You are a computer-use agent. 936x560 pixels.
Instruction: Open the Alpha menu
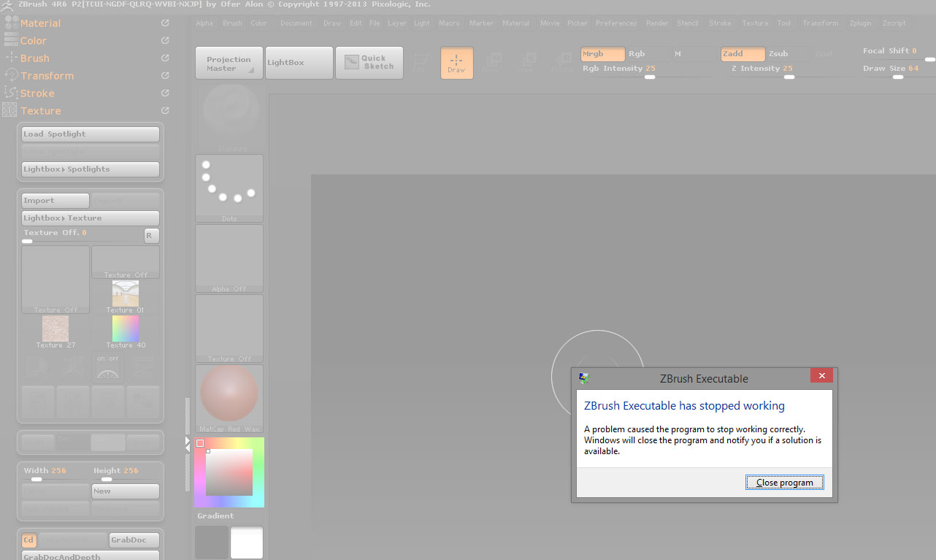[204, 23]
